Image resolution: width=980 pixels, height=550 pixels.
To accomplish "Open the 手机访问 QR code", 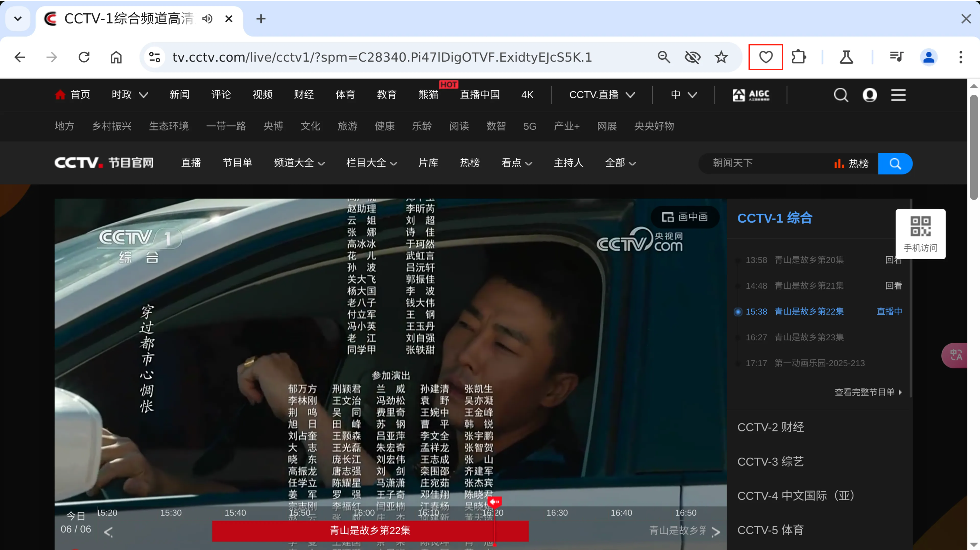I will click(920, 234).
